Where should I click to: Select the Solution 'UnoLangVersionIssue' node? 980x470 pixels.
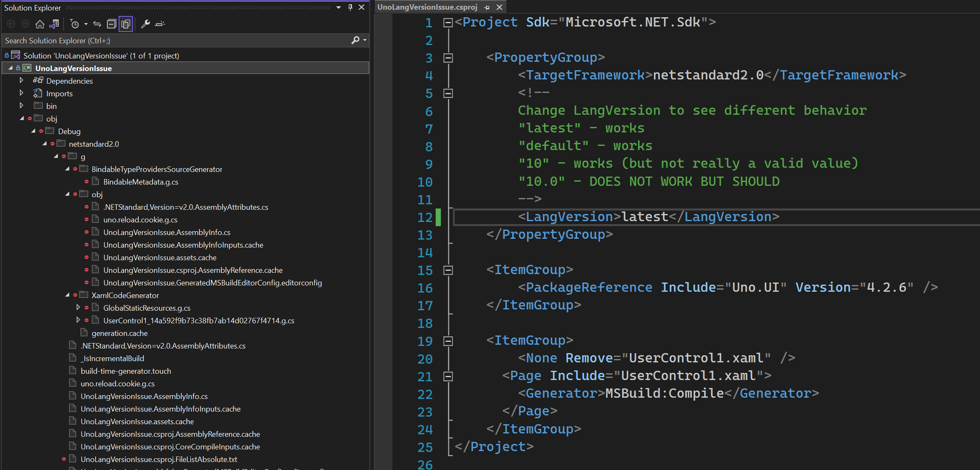101,55
